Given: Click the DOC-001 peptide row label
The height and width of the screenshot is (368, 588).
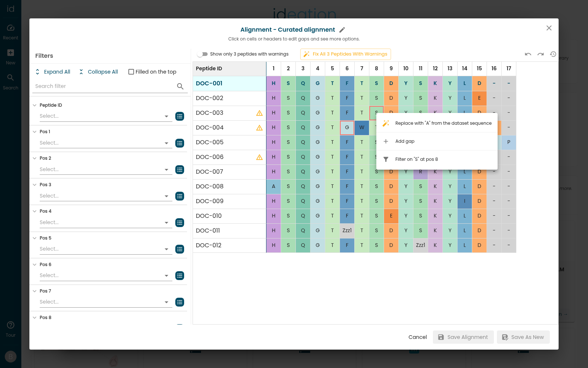Looking at the screenshot, I should pyautogui.click(x=229, y=84).
